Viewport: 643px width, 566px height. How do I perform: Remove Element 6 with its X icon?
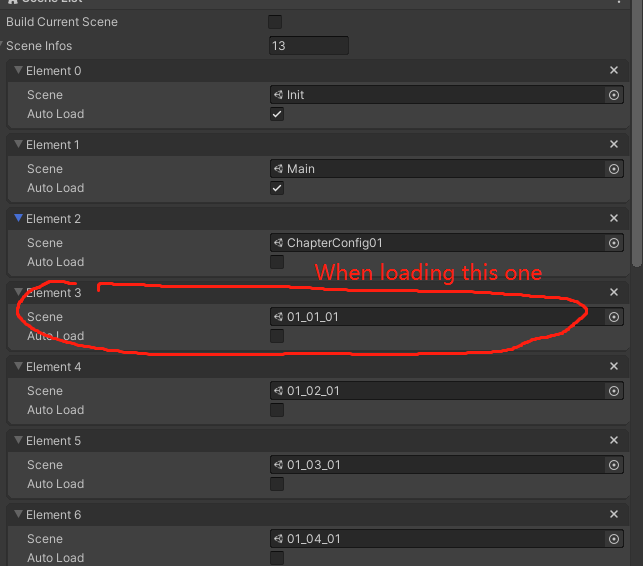(x=614, y=514)
